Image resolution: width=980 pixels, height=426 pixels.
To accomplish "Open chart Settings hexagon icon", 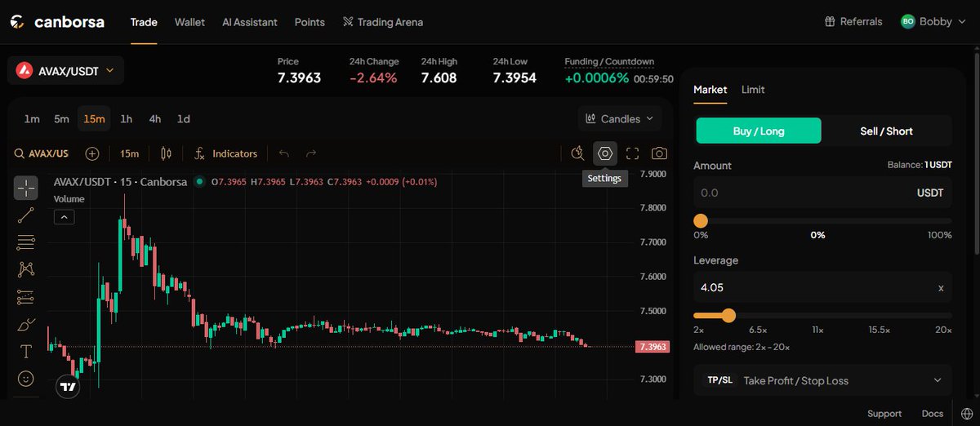I will click(605, 153).
